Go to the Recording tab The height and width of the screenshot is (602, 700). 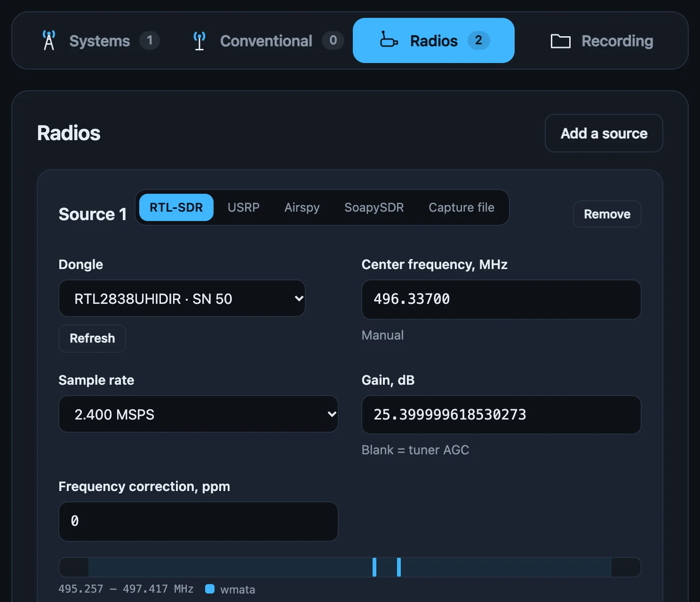coord(602,40)
